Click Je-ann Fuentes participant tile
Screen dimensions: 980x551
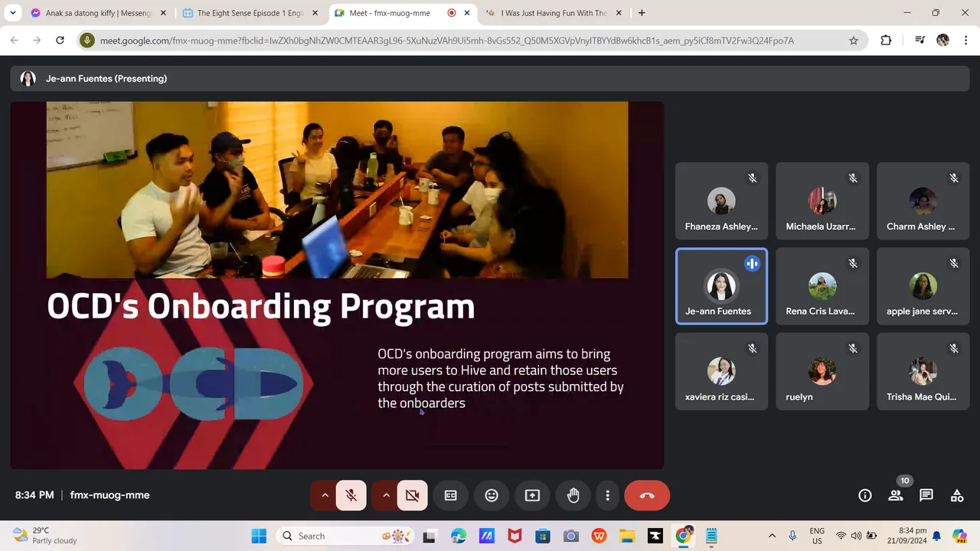tap(721, 286)
